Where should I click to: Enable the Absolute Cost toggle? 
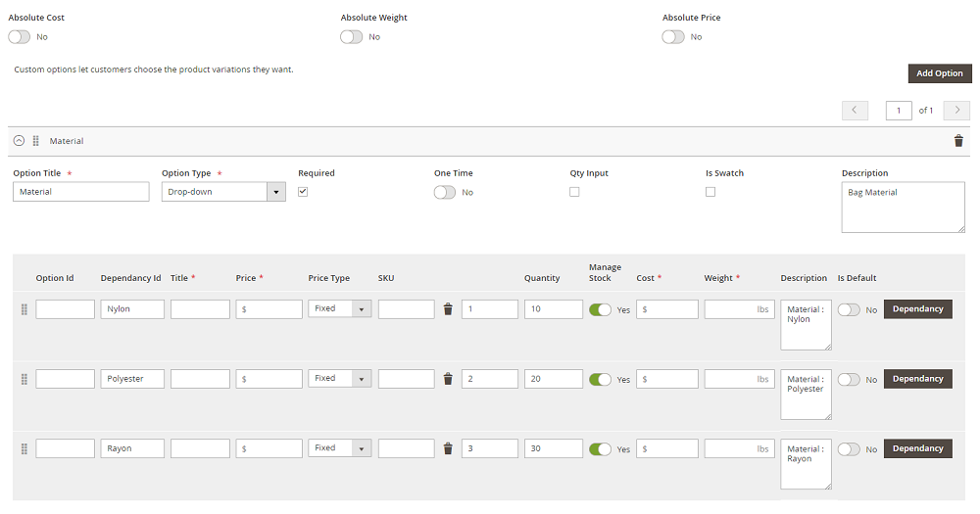point(20,37)
